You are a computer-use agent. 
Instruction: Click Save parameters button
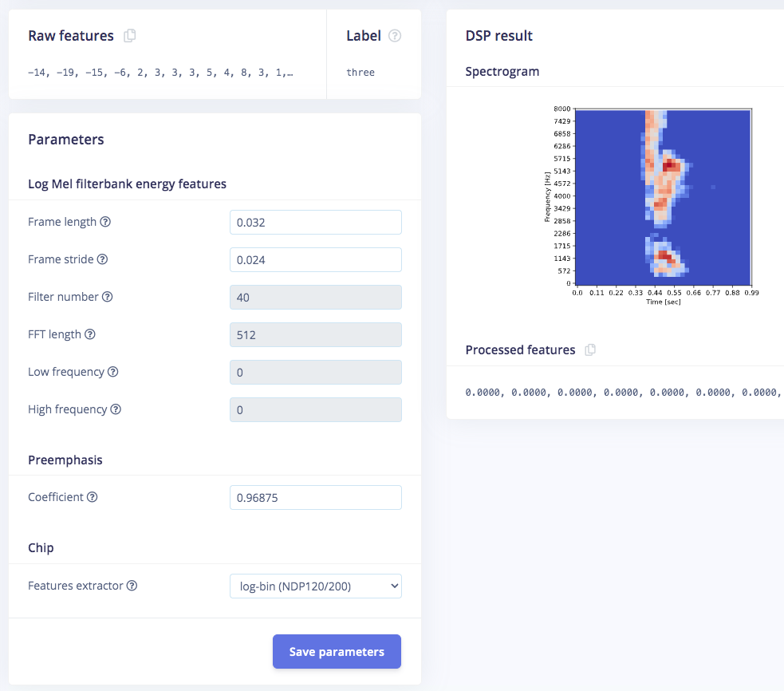[337, 651]
